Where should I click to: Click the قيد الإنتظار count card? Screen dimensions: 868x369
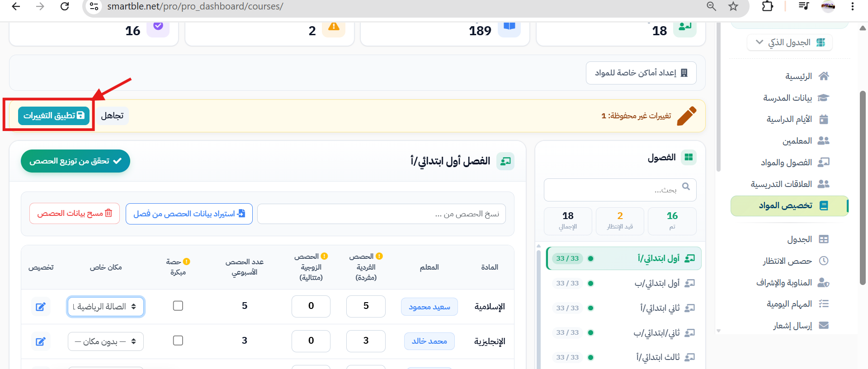click(x=620, y=221)
